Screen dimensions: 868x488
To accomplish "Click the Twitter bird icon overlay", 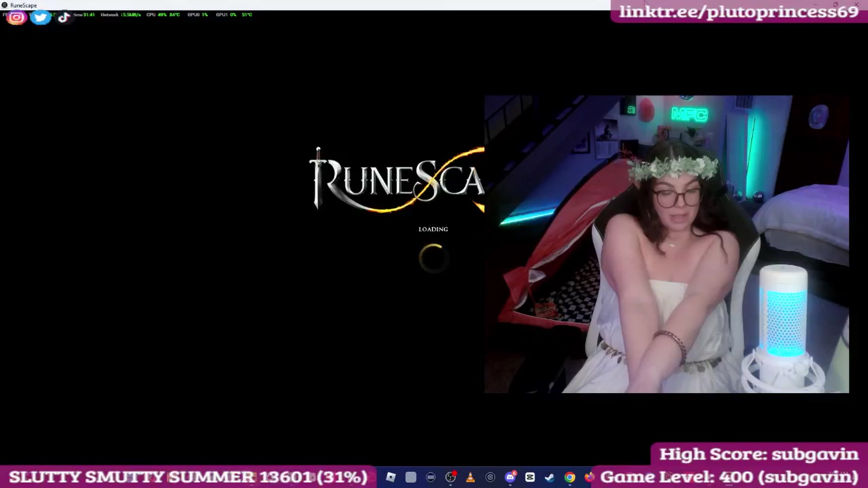I will pyautogui.click(x=40, y=18).
